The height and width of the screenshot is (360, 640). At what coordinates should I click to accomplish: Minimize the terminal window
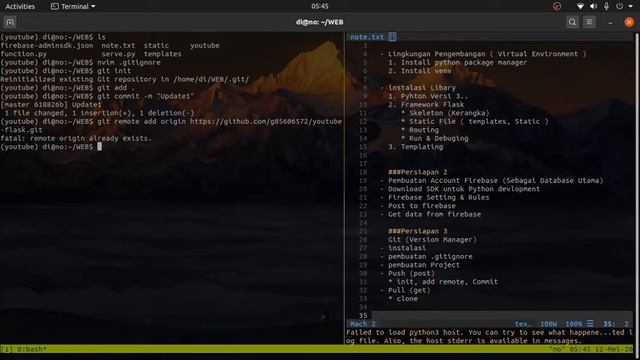610,22
